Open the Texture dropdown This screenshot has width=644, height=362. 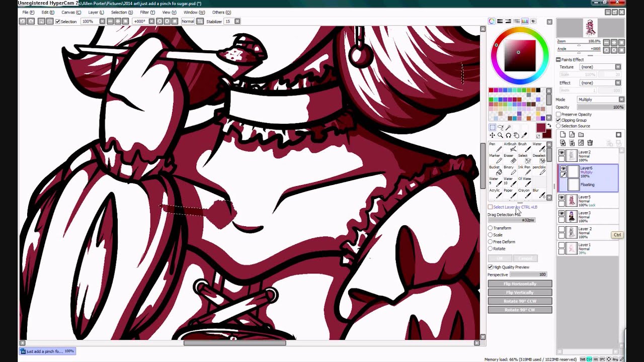(600, 67)
